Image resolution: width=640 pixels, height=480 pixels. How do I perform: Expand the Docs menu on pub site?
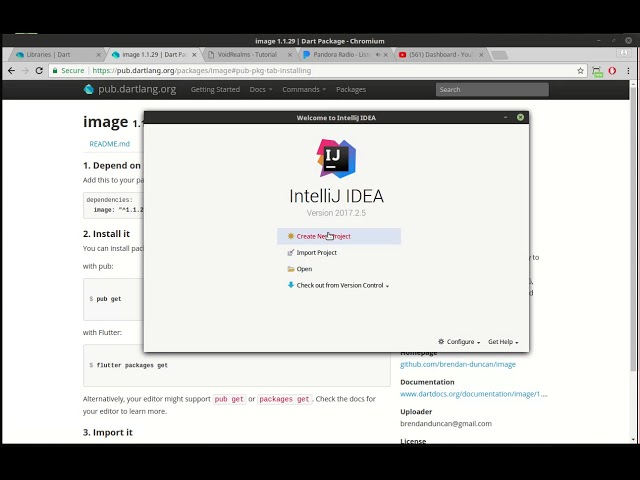[260, 89]
